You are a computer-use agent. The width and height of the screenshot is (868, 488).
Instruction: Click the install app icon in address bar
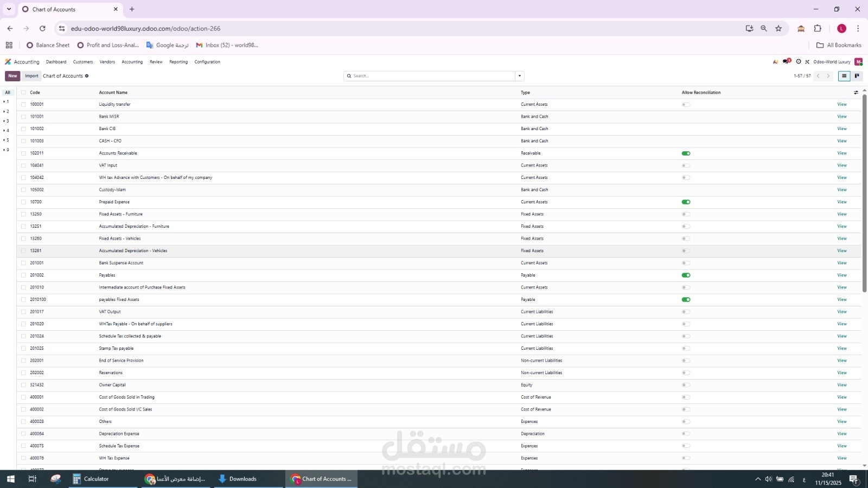[x=749, y=29]
